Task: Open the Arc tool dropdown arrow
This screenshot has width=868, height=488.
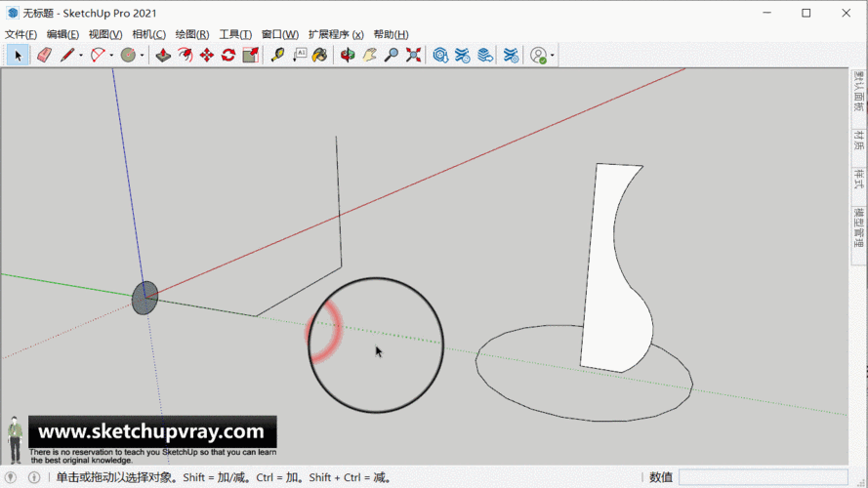Action: [111, 56]
